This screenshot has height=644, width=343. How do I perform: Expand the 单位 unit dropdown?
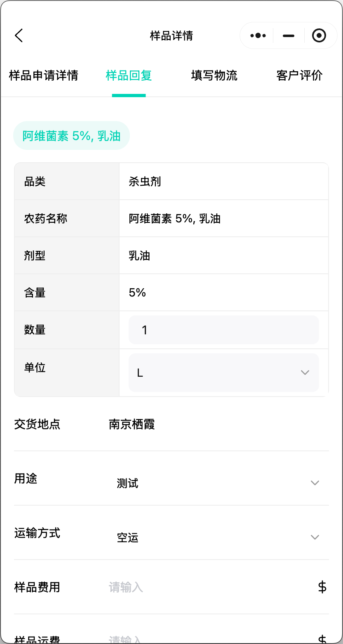click(x=223, y=373)
